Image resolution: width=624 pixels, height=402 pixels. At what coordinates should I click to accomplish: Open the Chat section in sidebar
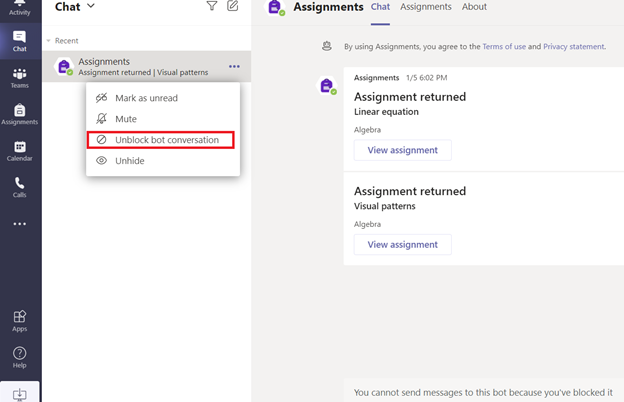pyautogui.click(x=20, y=41)
